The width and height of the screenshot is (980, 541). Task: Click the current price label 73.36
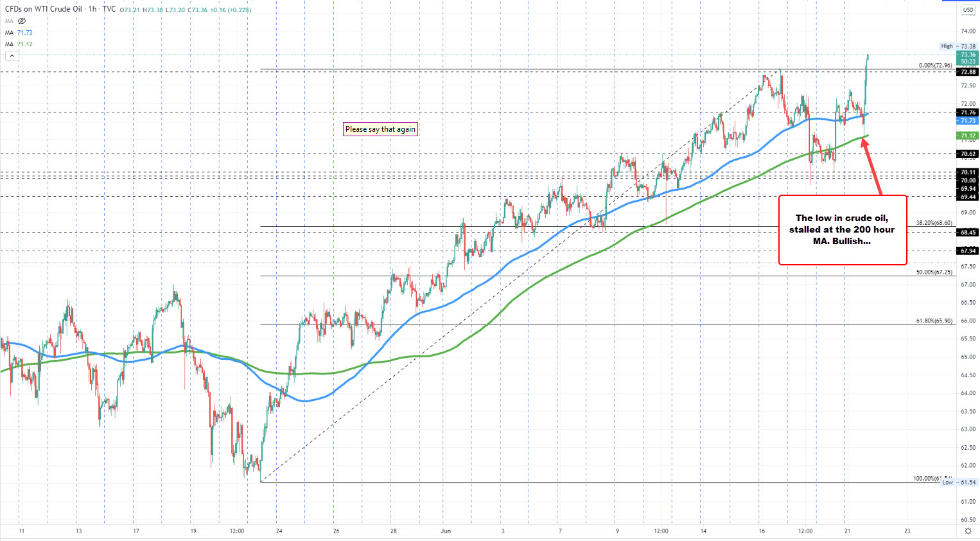tap(968, 55)
